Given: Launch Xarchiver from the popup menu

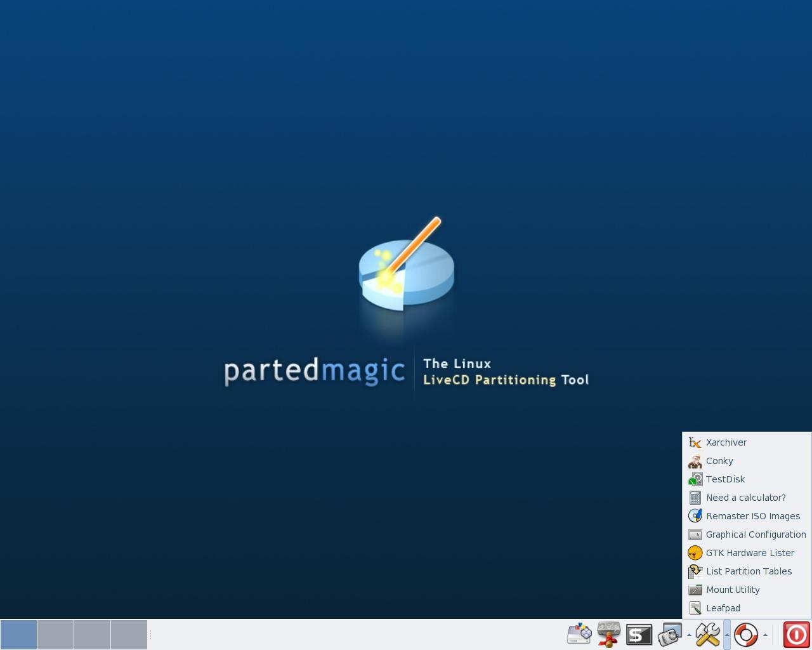Looking at the screenshot, I should click(x=747, y=442).
